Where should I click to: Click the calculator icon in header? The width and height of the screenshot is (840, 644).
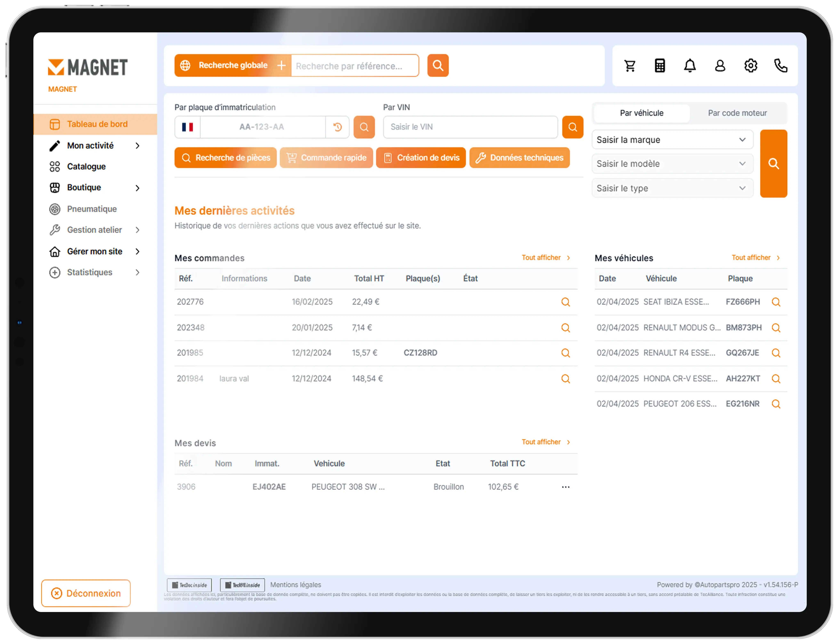click(x=660, y=66)
